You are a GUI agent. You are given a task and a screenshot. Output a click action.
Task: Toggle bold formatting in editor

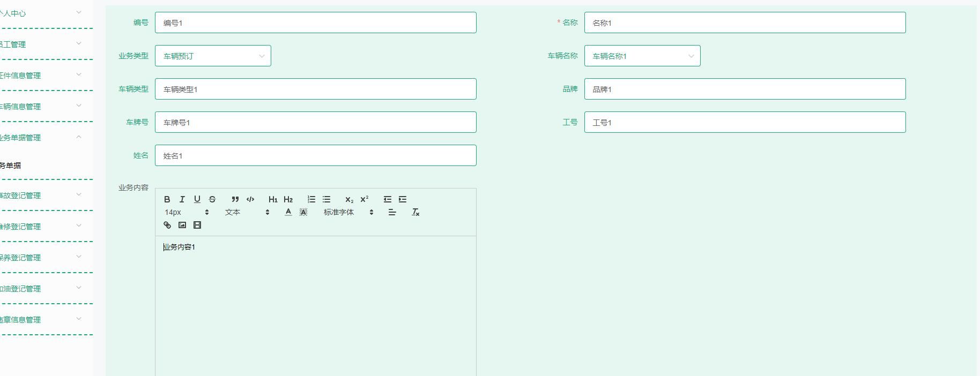pos(167,199)
